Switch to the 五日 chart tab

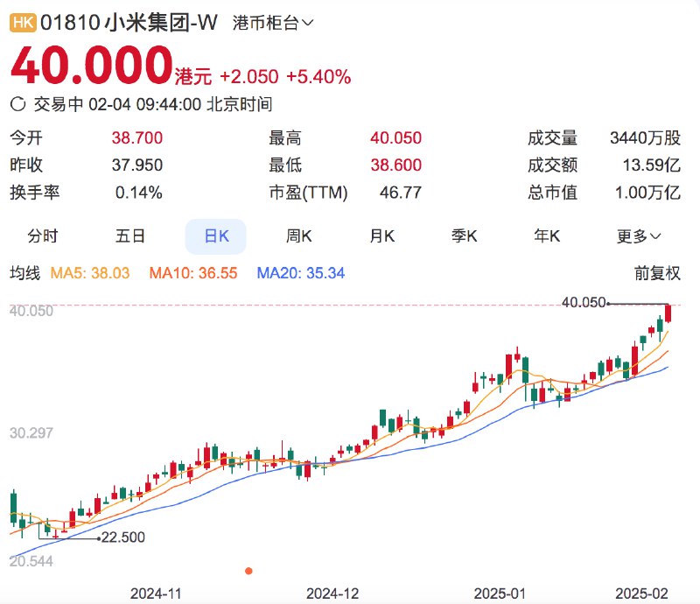click(129, 235)
